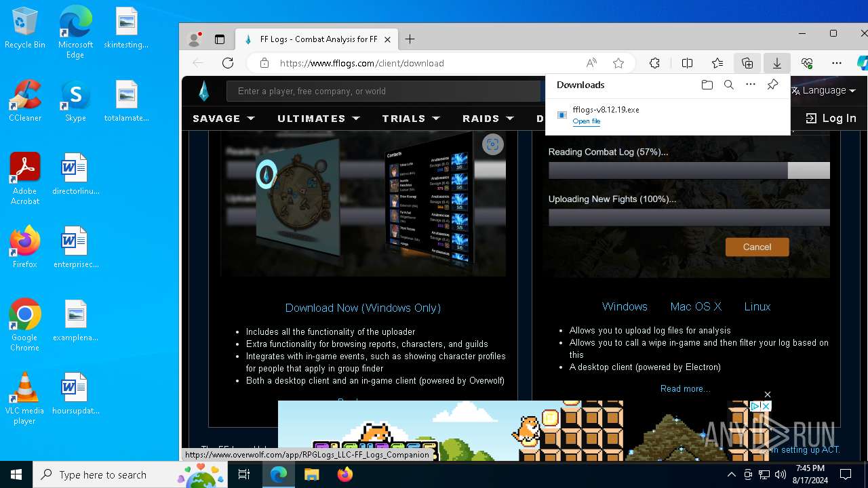Viewport: 868px width, 488px height.
Task: Click the Edge profile avatar icon
Action: (194, 39)
